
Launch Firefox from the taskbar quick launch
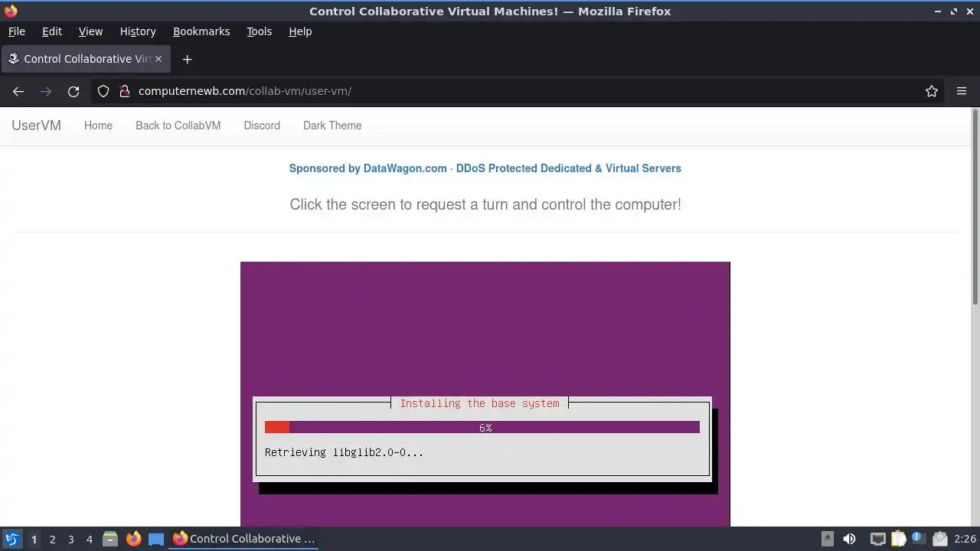133,539
